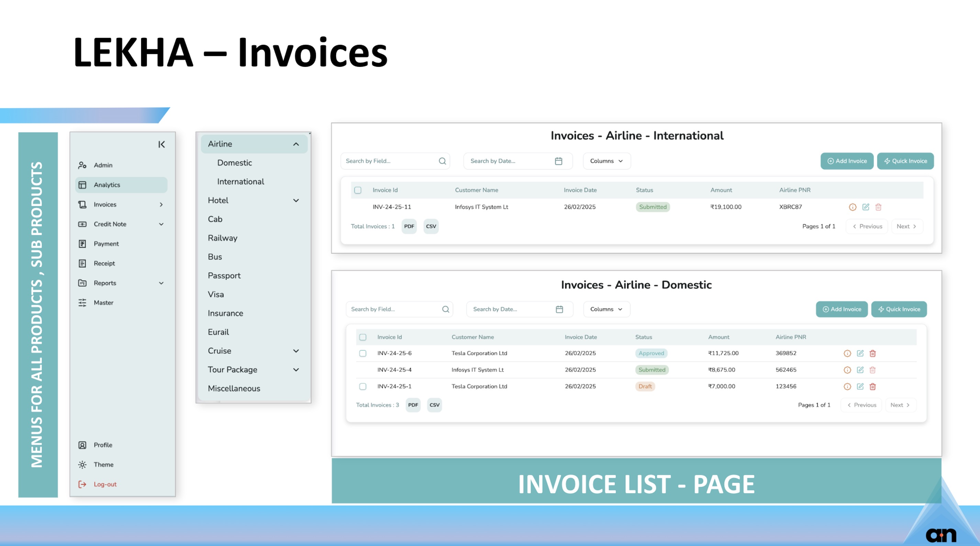Export domestic invoices using CSV button
The height and width of the screenshot is (546, 980).
(434, 405)
